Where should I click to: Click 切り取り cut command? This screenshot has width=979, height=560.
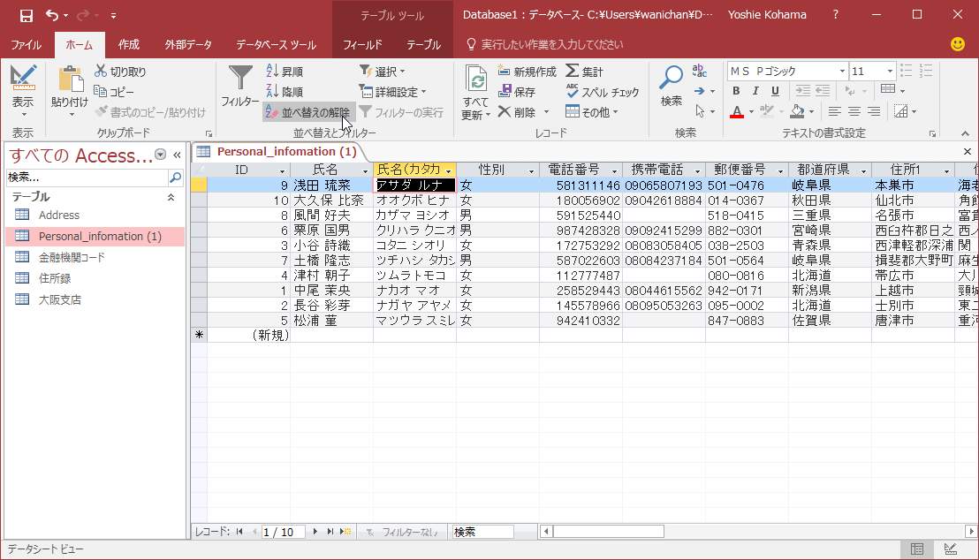coord(120,72)
